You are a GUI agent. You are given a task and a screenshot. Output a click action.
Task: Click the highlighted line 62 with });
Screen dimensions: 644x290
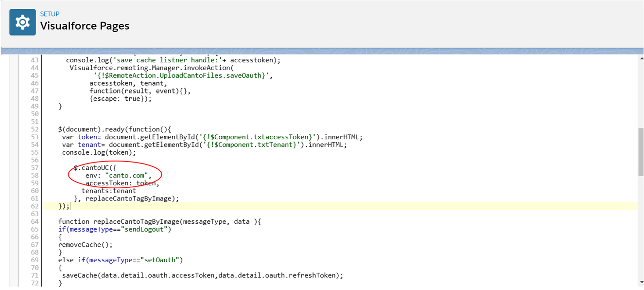pos(340,206)
